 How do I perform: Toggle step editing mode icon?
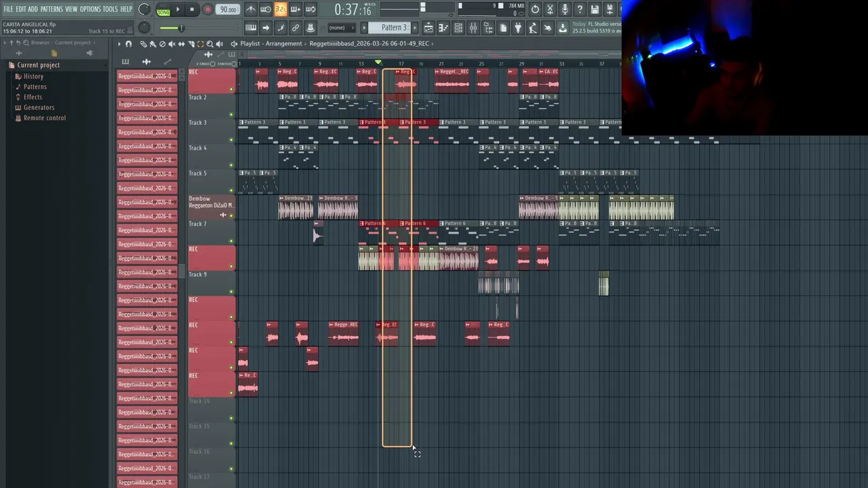point(281,28)
